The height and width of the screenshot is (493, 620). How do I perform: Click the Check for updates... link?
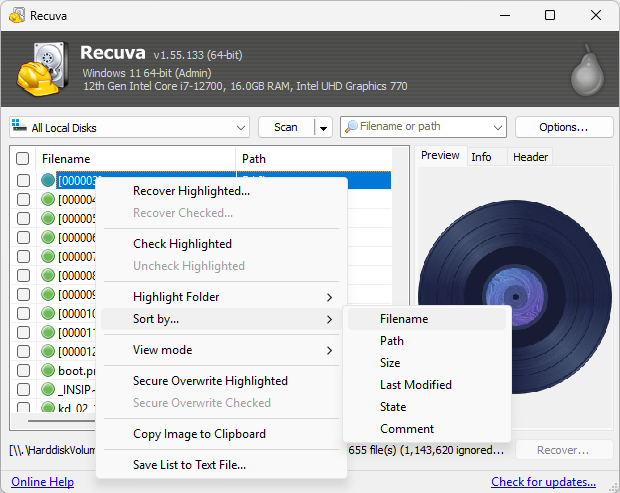click(543, 482)
